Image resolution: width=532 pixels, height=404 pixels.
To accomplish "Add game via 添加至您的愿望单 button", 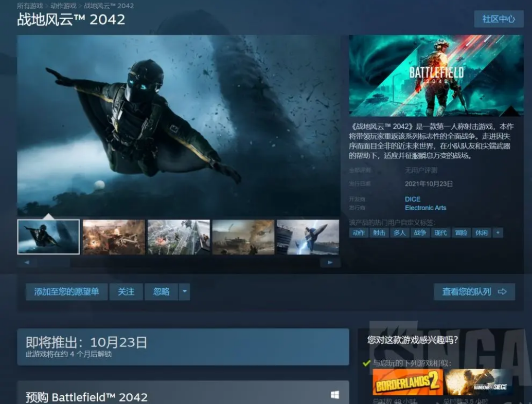I will pyautogui.click(x=66, y=292).
